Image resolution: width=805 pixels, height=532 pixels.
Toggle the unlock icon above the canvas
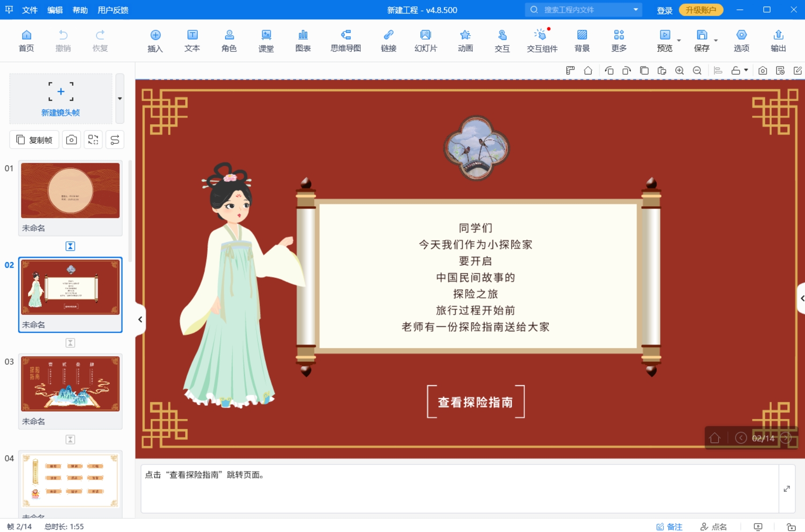pos(737,70)
